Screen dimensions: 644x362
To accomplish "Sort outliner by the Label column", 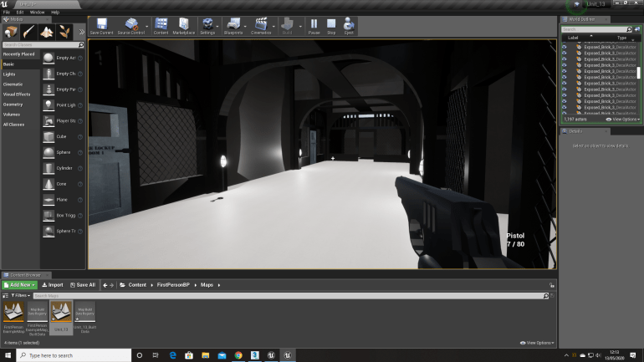I will click(573, 38).
